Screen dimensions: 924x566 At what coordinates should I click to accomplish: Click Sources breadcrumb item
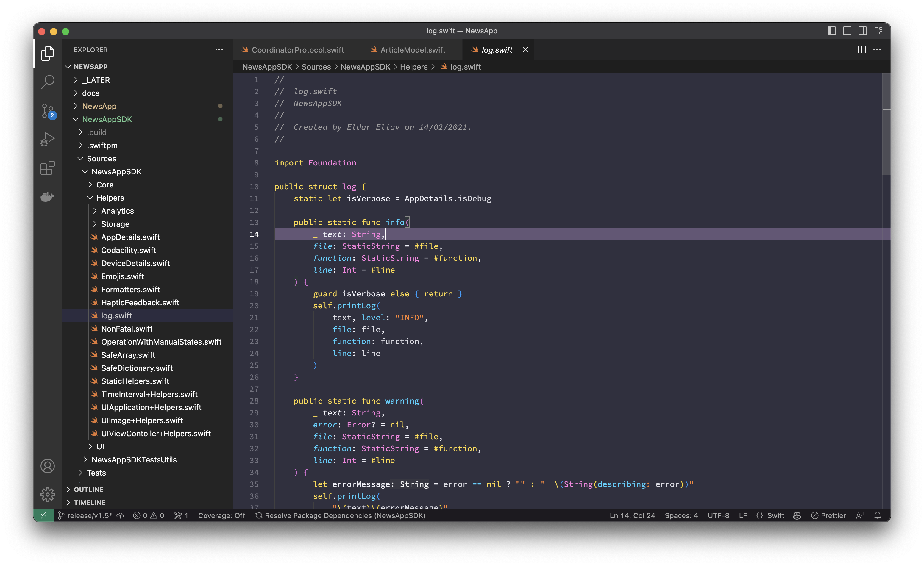tap(316, 67)
